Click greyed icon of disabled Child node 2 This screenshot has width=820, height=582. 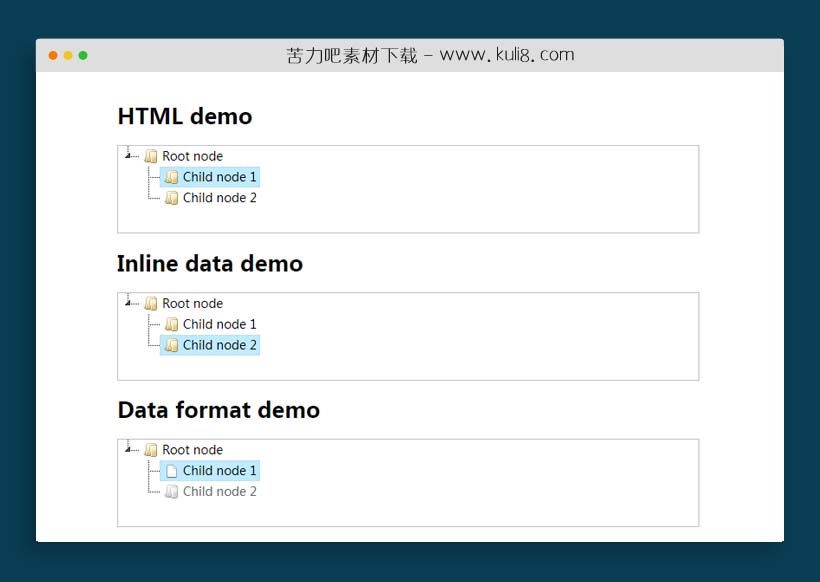[171, 492]
